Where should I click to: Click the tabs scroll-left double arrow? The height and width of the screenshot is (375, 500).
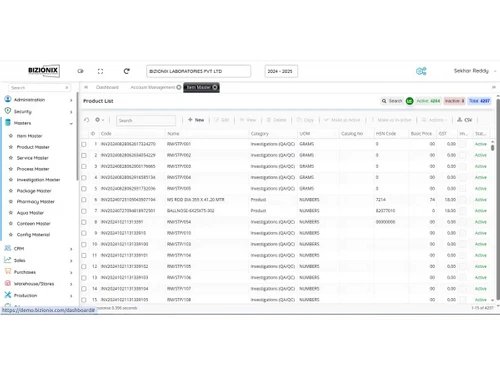click(x=86, y=87)
